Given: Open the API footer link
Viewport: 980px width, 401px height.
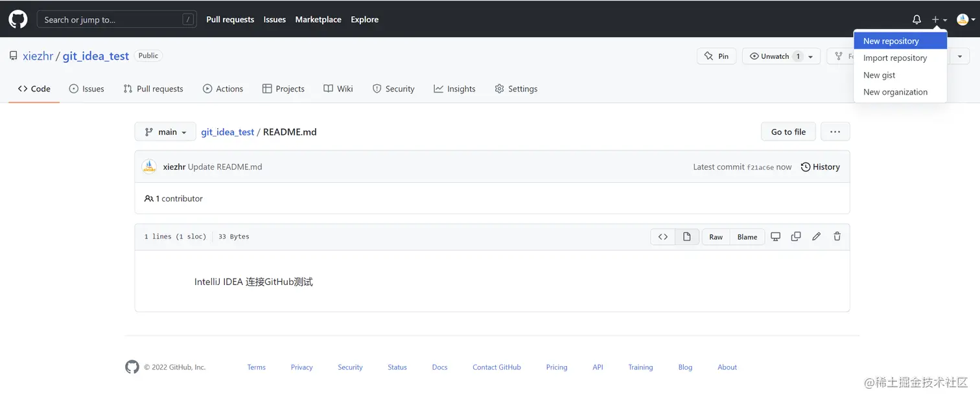Looking at the screenshot, I should (x=598, y=367).
